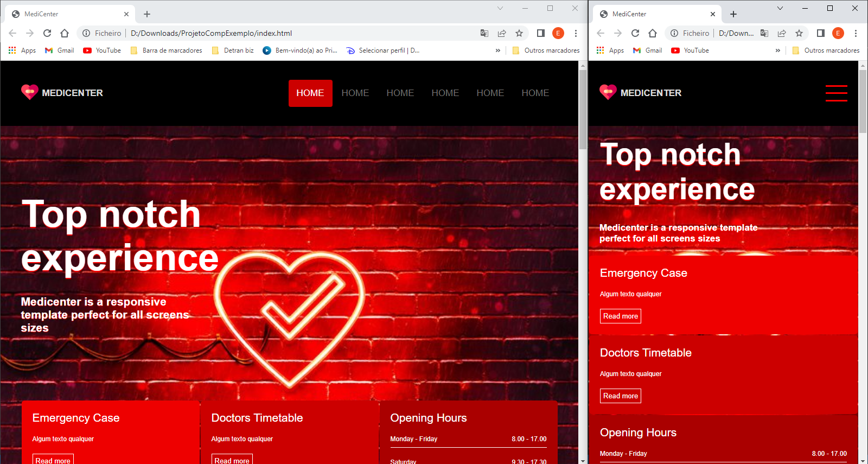The image size is (868, 464).
Task: Open tab search chevron in left window
Action: point(500,8)
